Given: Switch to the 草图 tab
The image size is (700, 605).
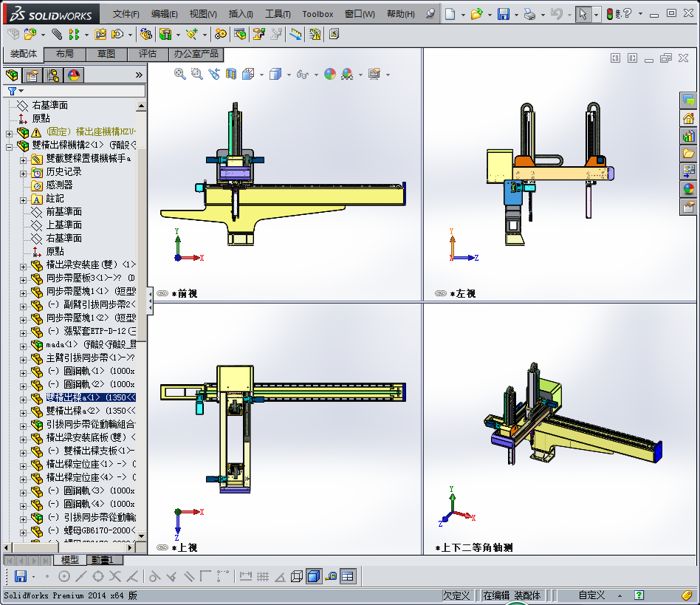Looking at the screenshot, I should (x=106, y=54).
